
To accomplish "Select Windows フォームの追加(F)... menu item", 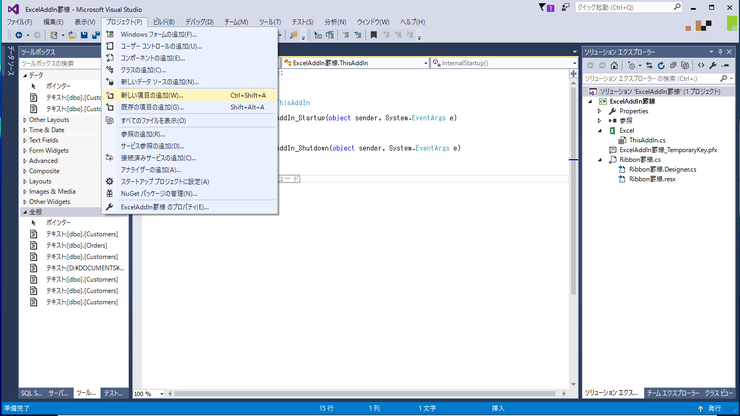I will pyautogui.click(x=190, y=34).
